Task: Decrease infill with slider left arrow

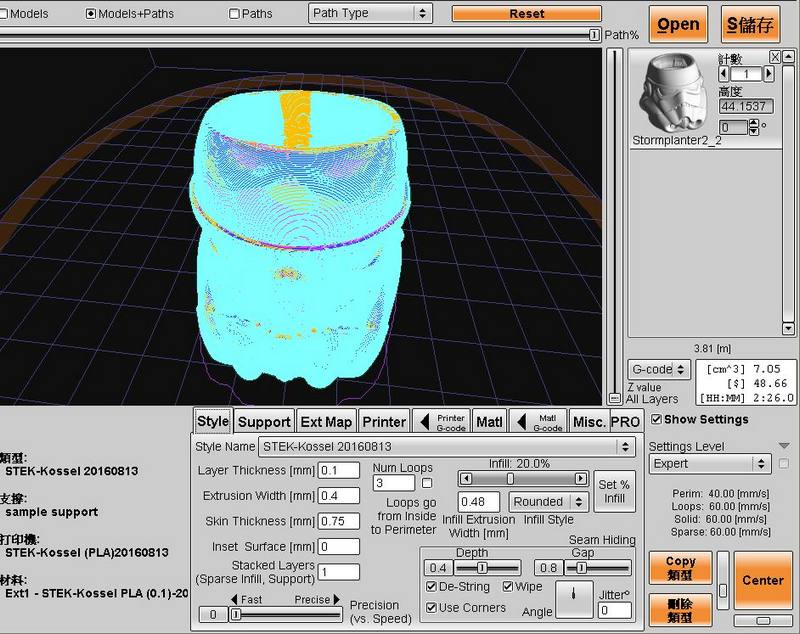Action: pyautogui.click(x=465, y=478)
